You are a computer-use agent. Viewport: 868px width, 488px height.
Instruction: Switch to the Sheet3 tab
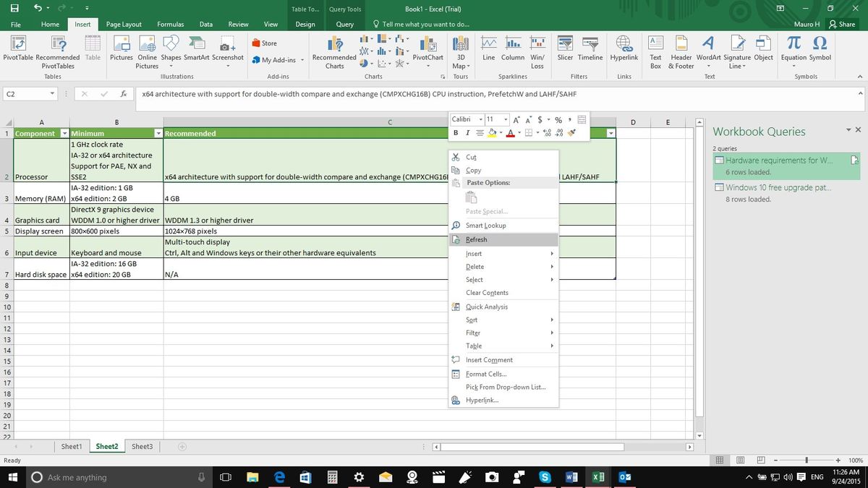click(x=142, y=446)
